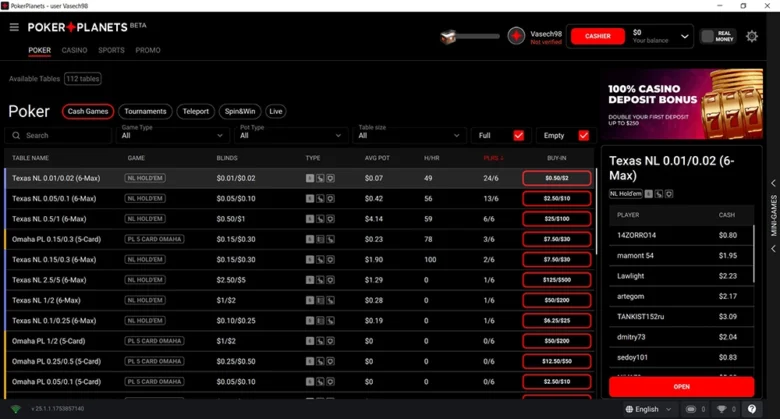Image resolution: width=780 pixels, height=419 pixels.
Task: Expand the lower Mini-Games chevron
Action: [774, 249]
